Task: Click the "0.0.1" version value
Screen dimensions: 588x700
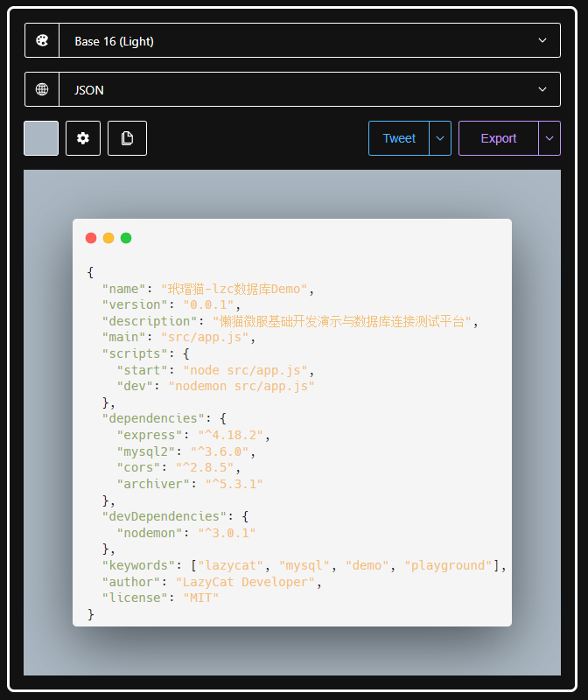Action: click(x=208, y=304)
